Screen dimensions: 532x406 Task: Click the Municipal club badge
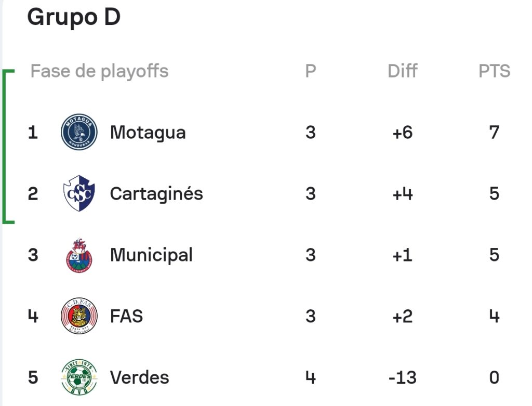79,255
